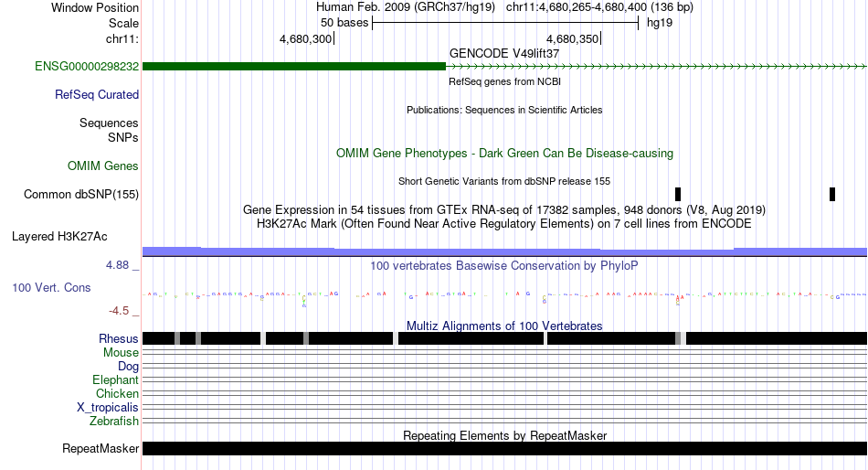Open the RefSeq Curated track label

coord(97,95)
